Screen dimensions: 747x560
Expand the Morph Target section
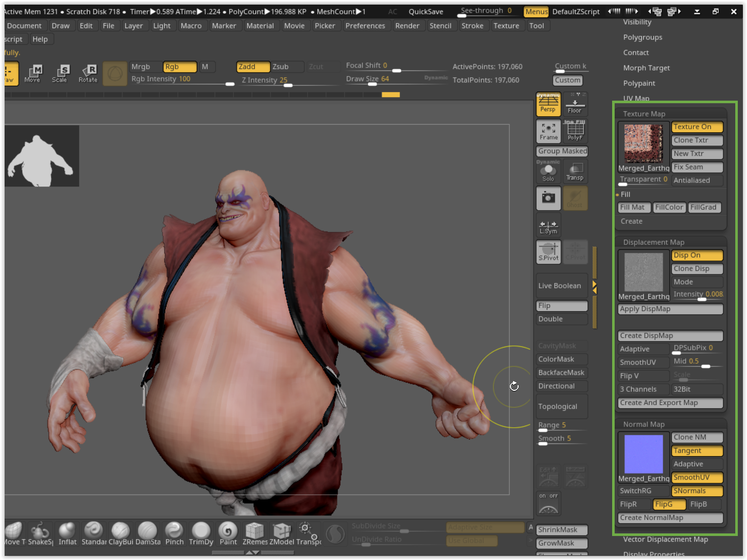pos(646,68)
